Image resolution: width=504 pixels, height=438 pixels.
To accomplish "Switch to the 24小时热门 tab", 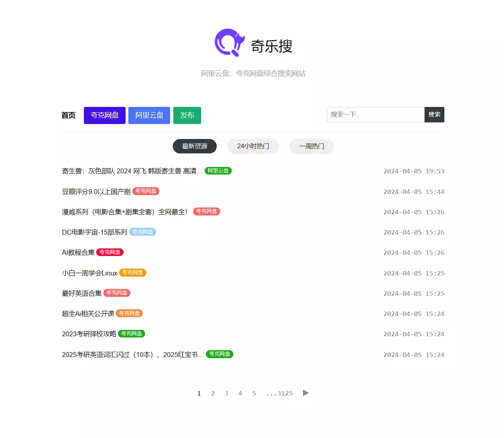I will coord(253,146).
